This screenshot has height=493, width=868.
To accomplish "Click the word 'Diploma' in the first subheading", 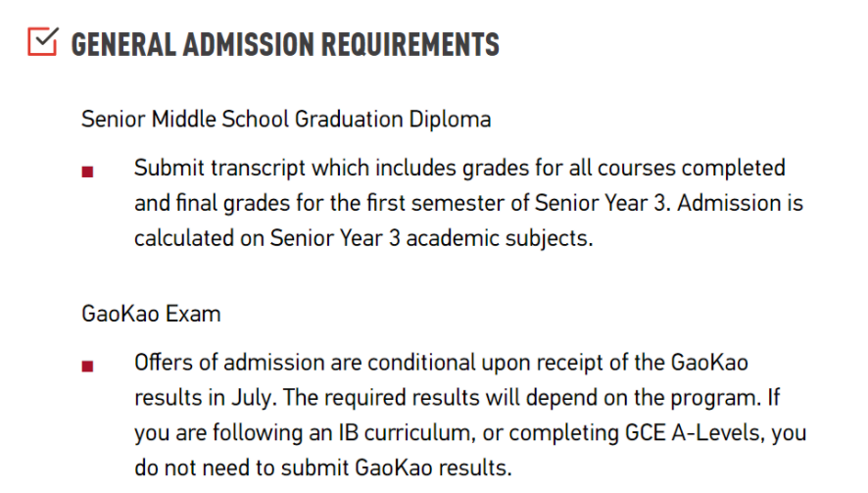I will [x=450, y=120].
